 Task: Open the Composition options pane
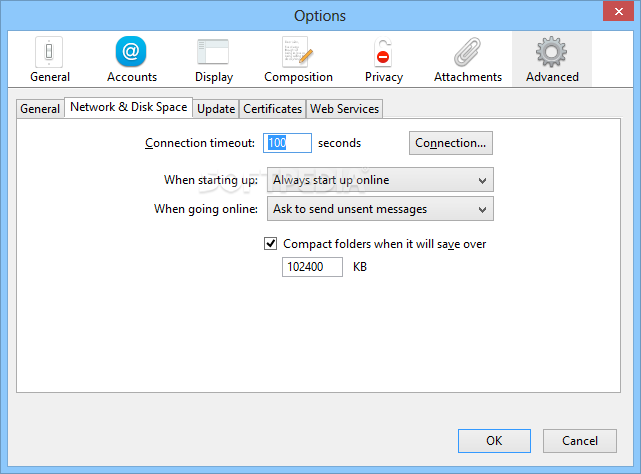click(x=298, y=59)
